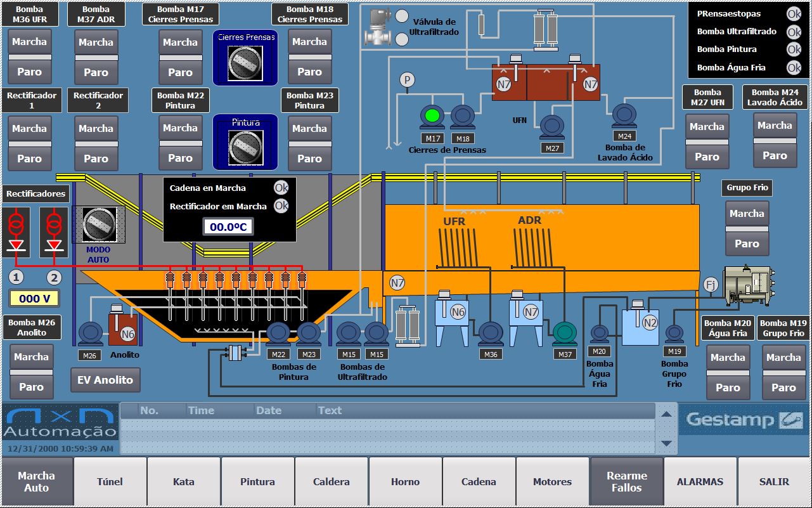Viewport: 812px width, 508px height.
Task: Click the 000 V voltage field
Action: [34, 299]
